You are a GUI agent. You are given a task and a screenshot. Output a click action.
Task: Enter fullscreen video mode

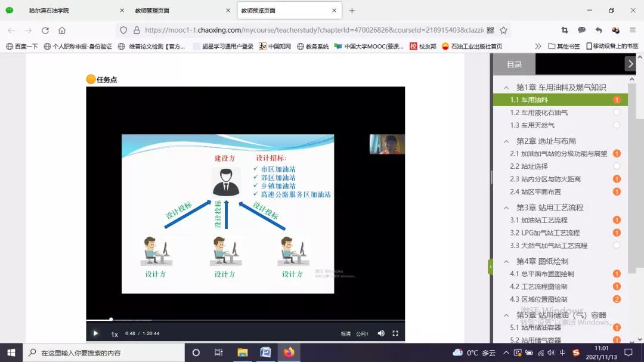pos(395,333)
